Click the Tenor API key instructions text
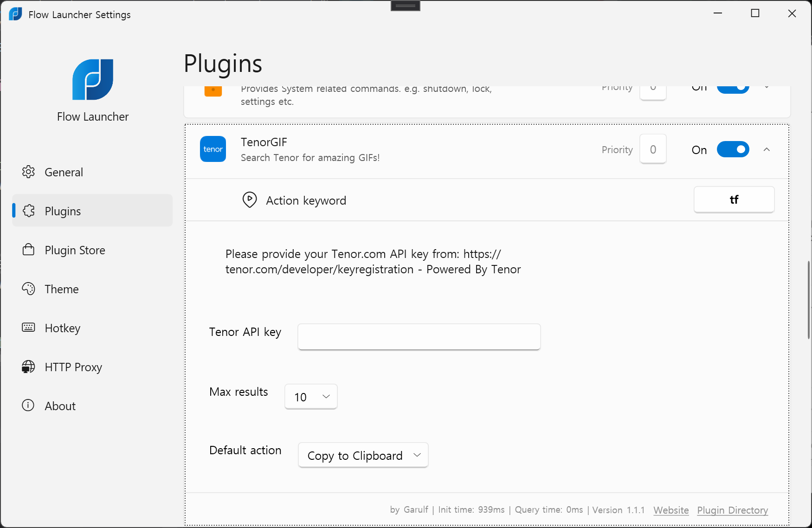812x528 pixels. 373,262
